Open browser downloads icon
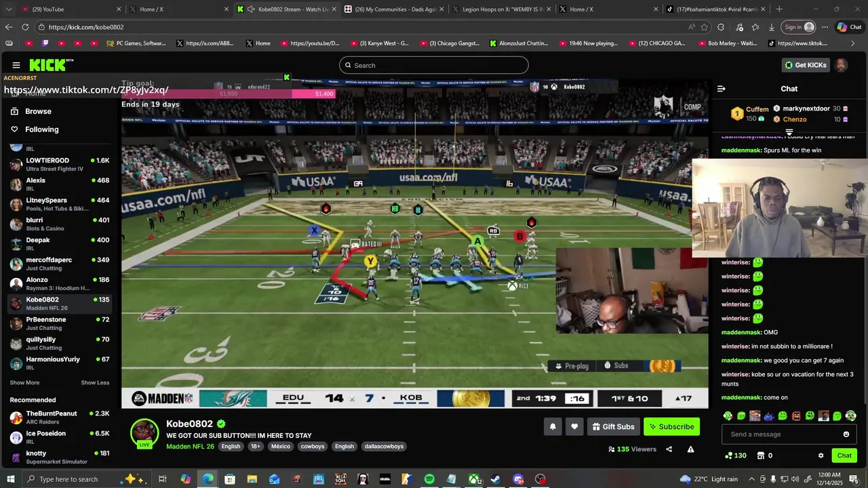Image resolution: width=868 pixels, height=488 pixels. (x=772, y=27)
